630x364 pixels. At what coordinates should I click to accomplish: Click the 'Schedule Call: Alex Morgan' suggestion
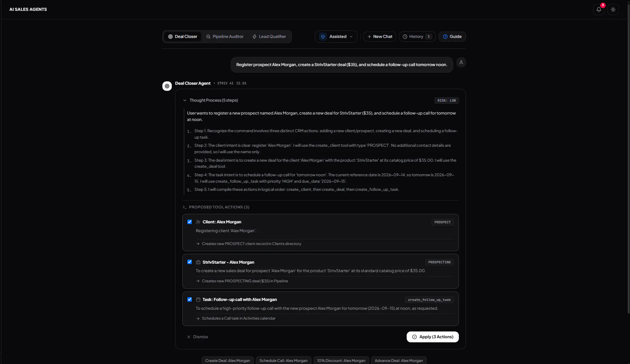(x=284, y=360)
